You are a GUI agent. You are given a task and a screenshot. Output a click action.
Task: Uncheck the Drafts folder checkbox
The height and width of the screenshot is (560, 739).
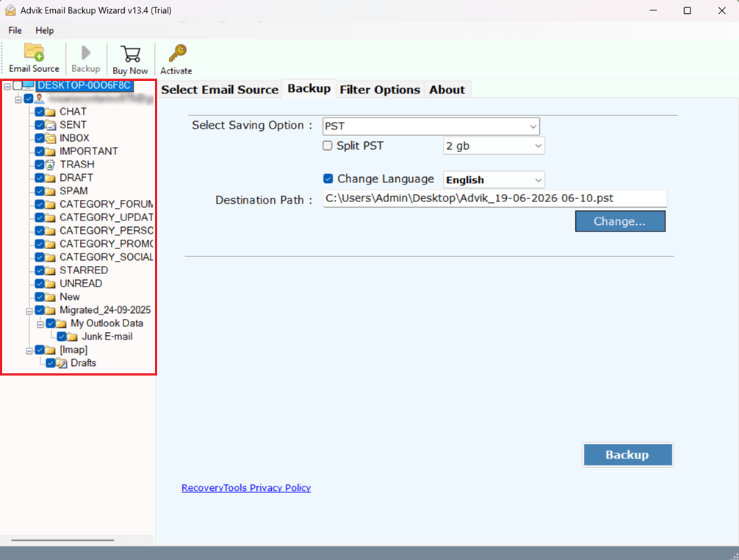click(51, 363)
